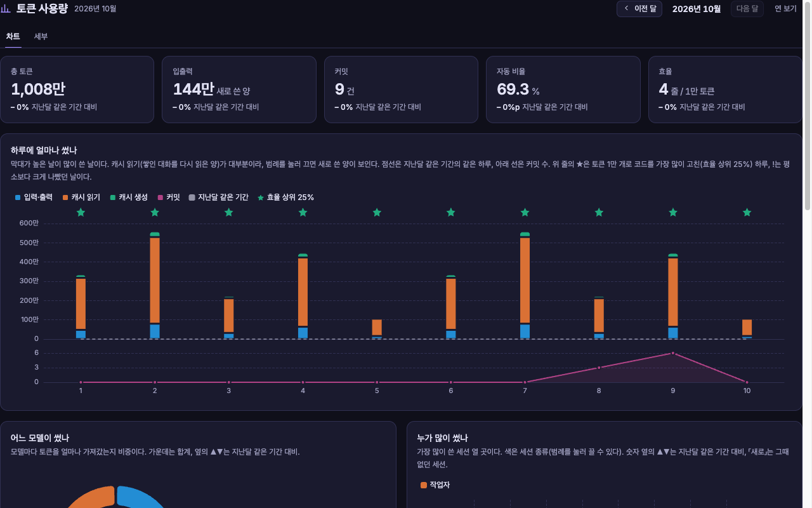The height and width of the screenshot is (508, 812).
Task: Click the 입출력 value "144만"
Action: [193, 90]
